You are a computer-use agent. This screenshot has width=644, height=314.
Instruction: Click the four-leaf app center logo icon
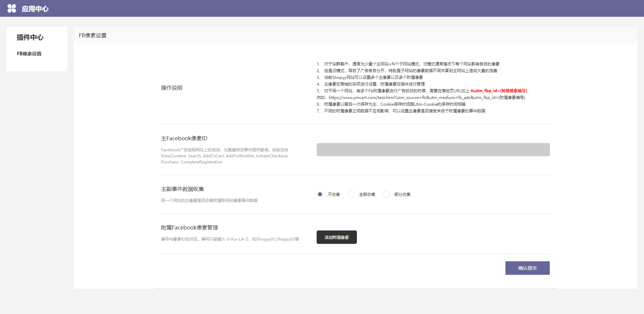click(x=12, y=8)
